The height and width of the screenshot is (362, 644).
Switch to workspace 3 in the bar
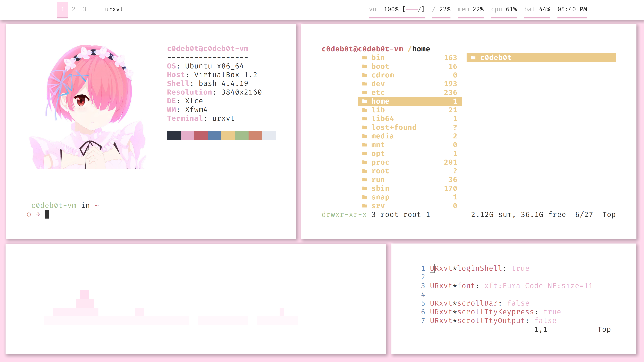coord(85,9)
